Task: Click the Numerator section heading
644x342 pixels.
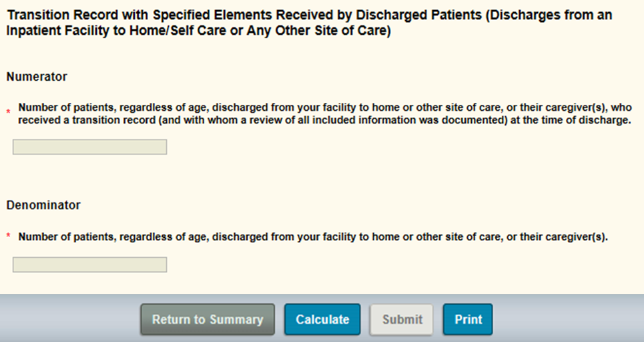Action: [x=37, y=77]
